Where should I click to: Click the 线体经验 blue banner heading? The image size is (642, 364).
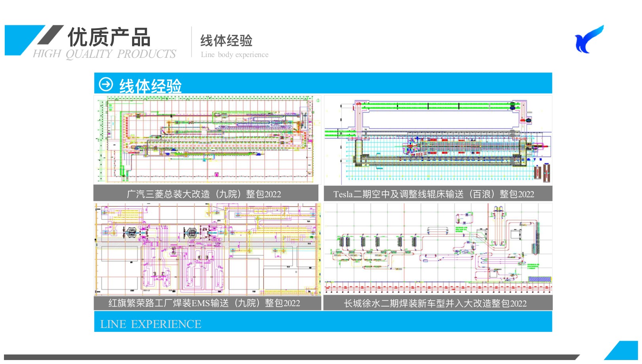pos(151,86)
